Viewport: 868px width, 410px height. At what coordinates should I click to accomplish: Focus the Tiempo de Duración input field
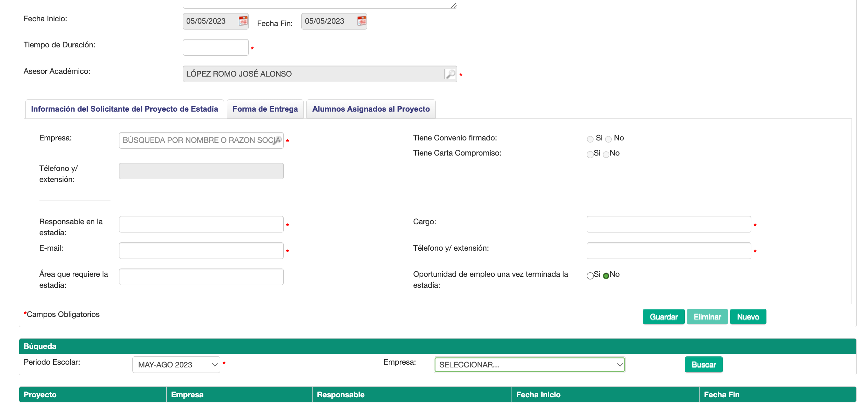(215, 47)
